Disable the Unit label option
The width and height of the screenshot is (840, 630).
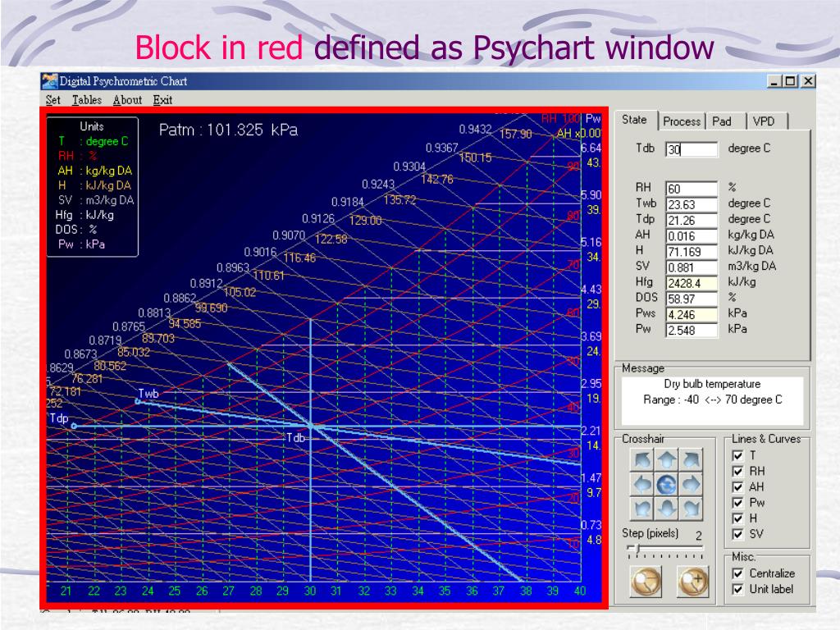point(737,589)
